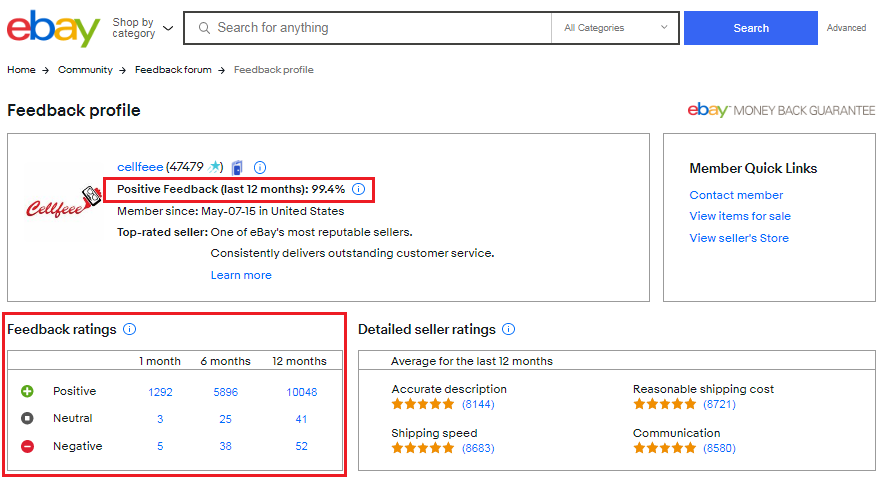Click Shipping speed star rating
This screenshot has height=481, width=885.
[423, 448]
